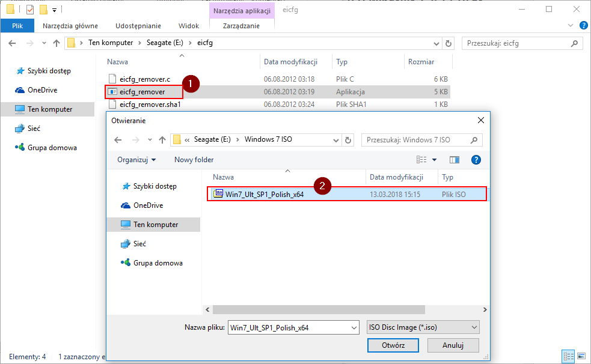
Task: Click the Otwórz button
Action: click(x=393, y=345)
